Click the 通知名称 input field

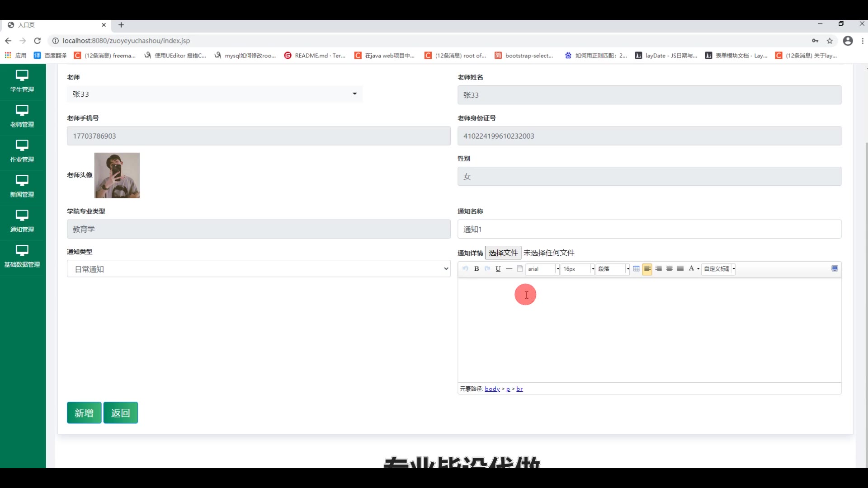click(x=649, y=229)
